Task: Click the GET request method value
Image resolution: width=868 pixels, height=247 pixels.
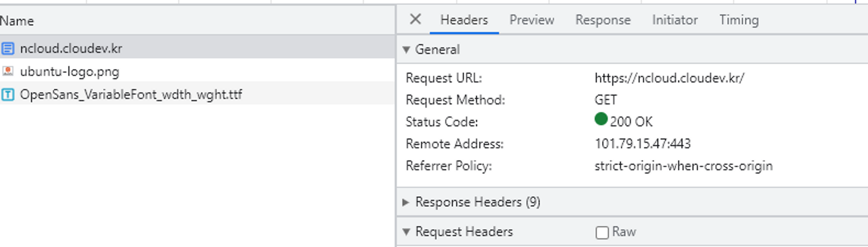Action: pyautogui.click(x=605, y=100)
